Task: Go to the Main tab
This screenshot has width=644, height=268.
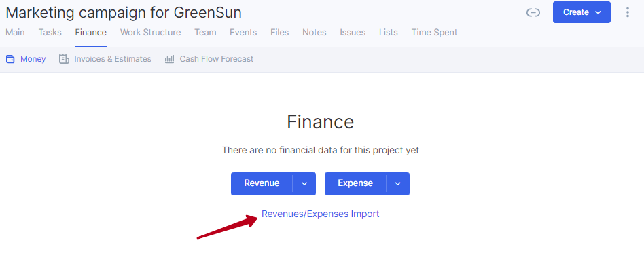Action: coord(15,33)
